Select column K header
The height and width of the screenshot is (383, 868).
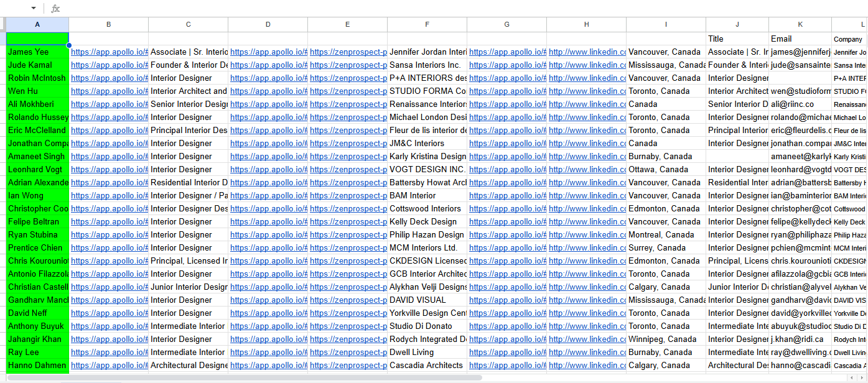tap(800, 24)
